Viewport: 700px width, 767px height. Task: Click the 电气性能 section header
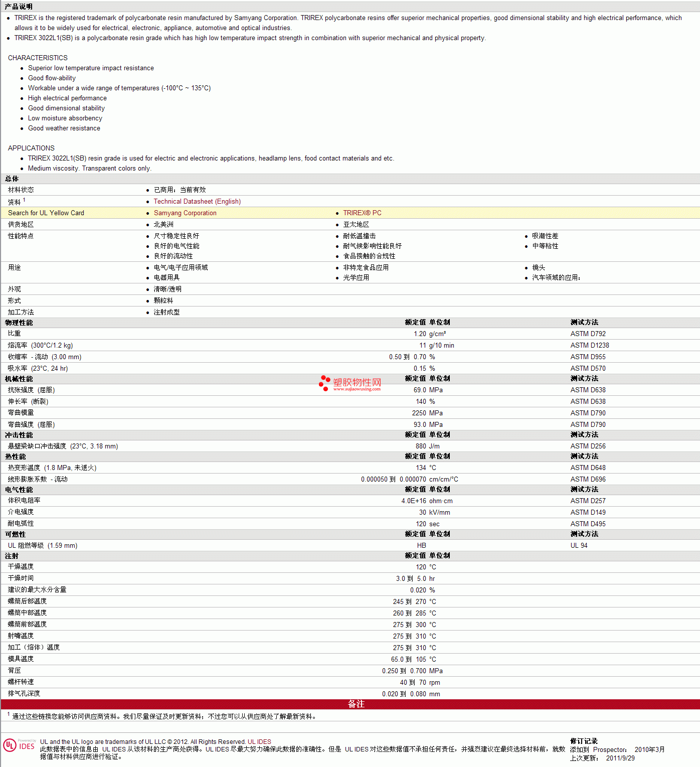tap(19, 490)
